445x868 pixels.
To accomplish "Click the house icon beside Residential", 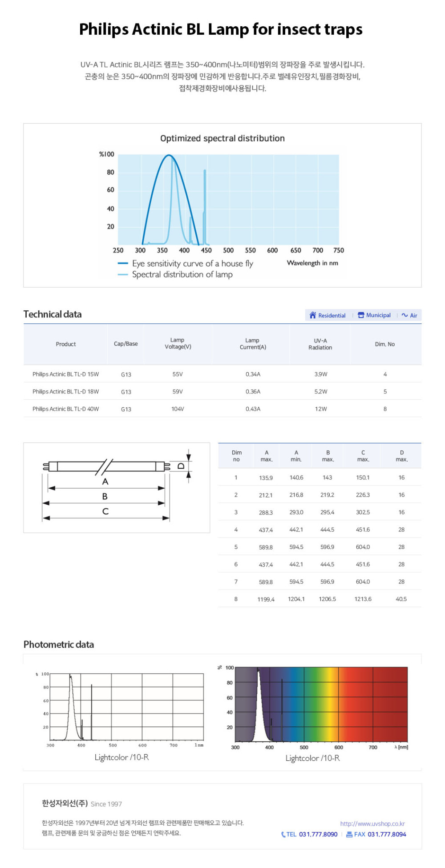I will (312, 315).
